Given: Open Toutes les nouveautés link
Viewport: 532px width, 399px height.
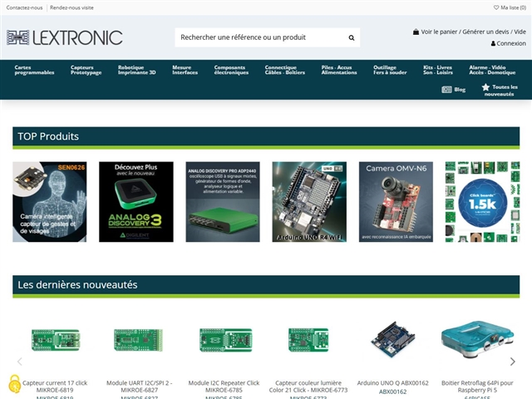Looking at the screenshot, I should pyautogui.click(x=501, y=91).
